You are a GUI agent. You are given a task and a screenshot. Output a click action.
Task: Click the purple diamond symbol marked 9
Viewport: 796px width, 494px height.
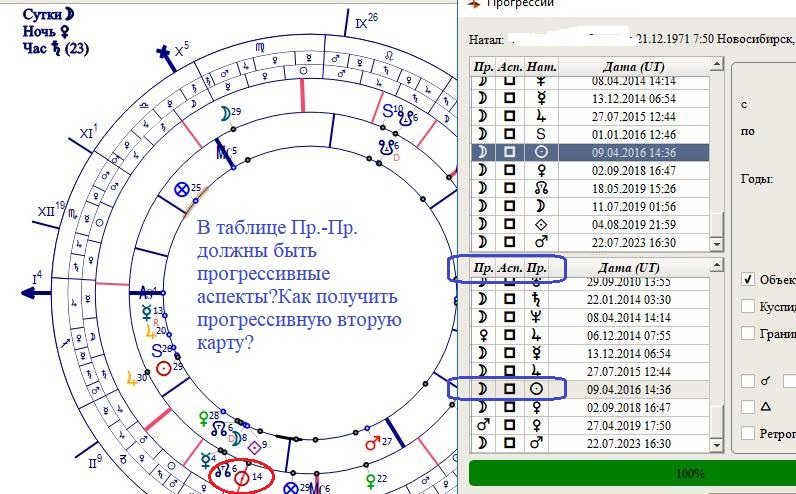point(254,448)
